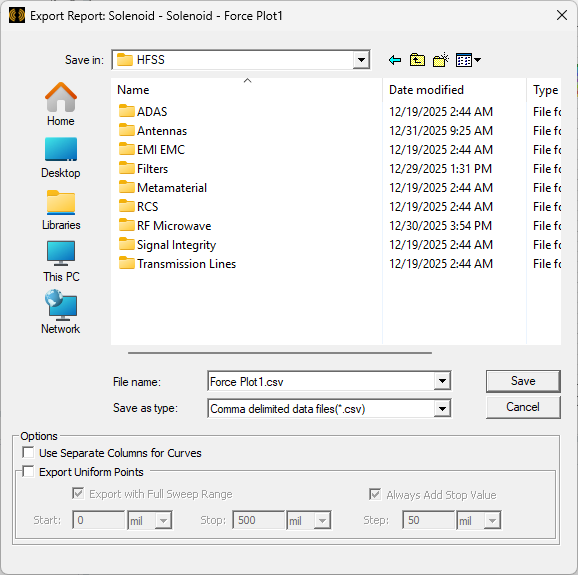Image resolution: width=578 pixels, height=575 pixels.
Task: Select the Transmission Lines folder icon
Action: [x=126, y=263]
